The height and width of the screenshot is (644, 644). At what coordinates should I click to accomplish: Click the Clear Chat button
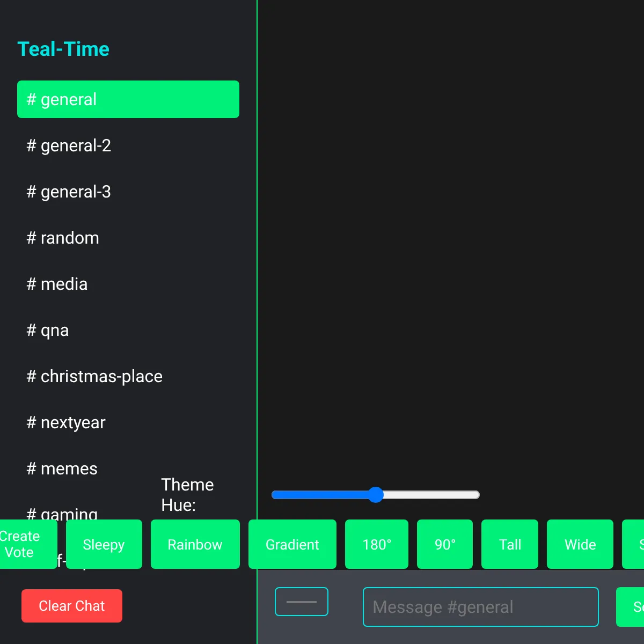(72, 606)
